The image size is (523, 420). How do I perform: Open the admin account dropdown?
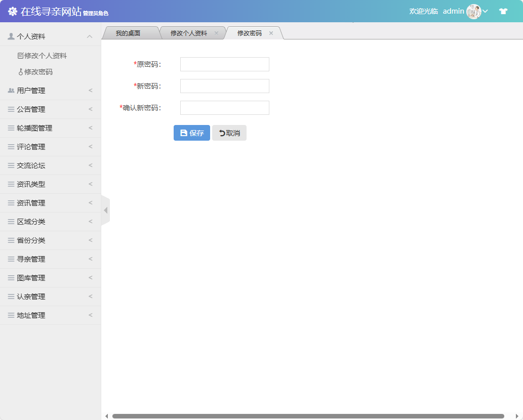(486, 11)
